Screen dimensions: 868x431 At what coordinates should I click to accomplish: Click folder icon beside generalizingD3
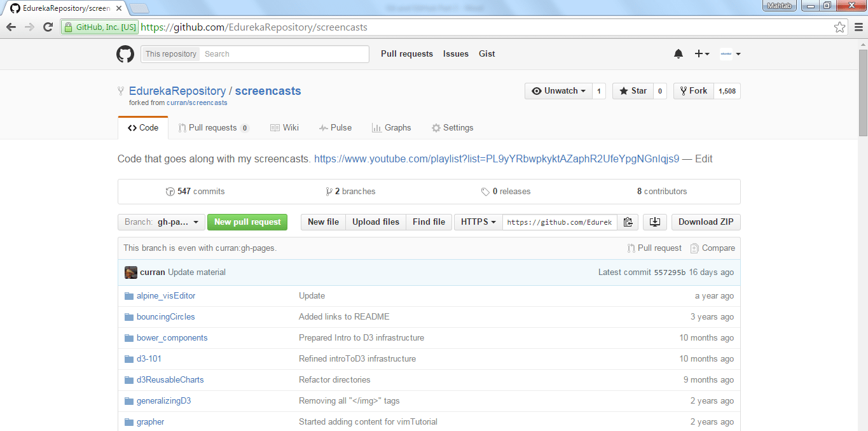pos(129,401)
